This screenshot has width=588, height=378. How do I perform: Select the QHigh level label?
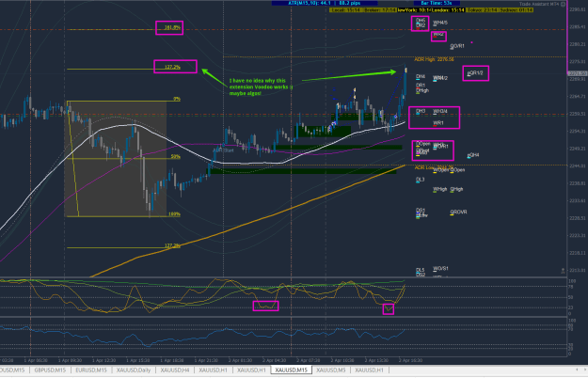(456, 190)
